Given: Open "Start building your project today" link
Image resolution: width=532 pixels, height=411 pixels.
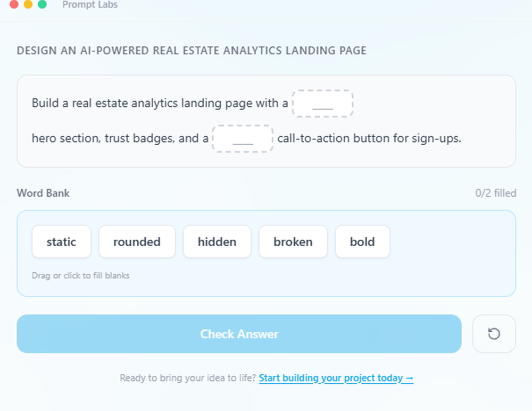Looking at the screenshot, I should (336, 379).
